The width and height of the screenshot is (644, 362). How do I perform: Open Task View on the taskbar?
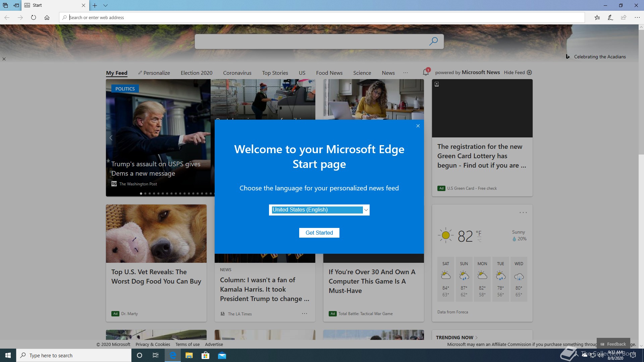(156, 355)
